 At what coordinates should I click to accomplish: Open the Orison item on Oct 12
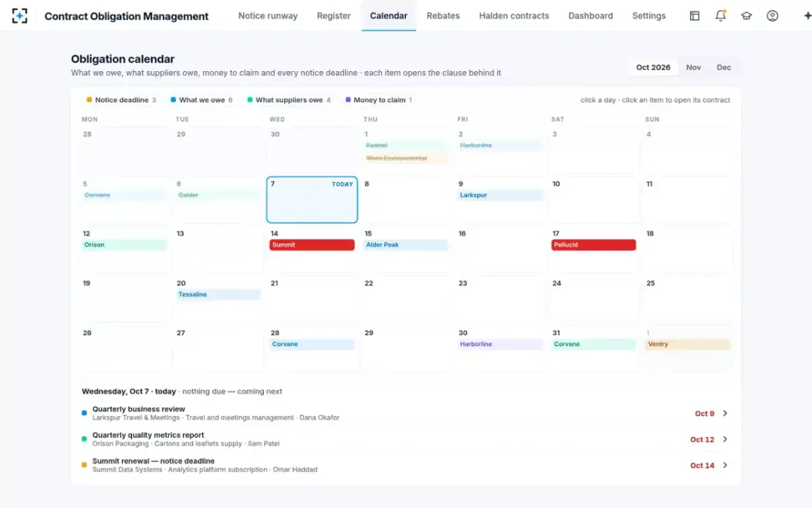124,245
